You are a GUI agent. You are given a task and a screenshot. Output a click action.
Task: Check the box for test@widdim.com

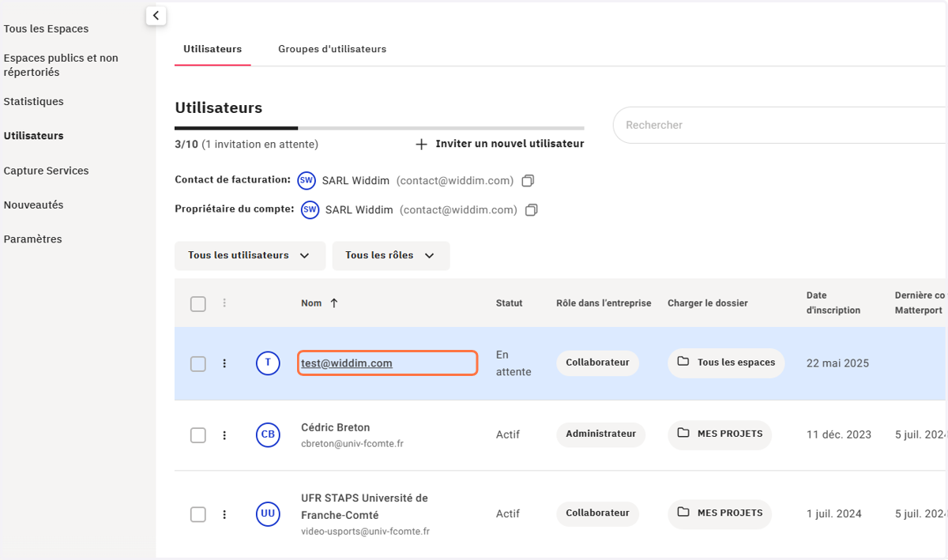(x=198, y=364)
